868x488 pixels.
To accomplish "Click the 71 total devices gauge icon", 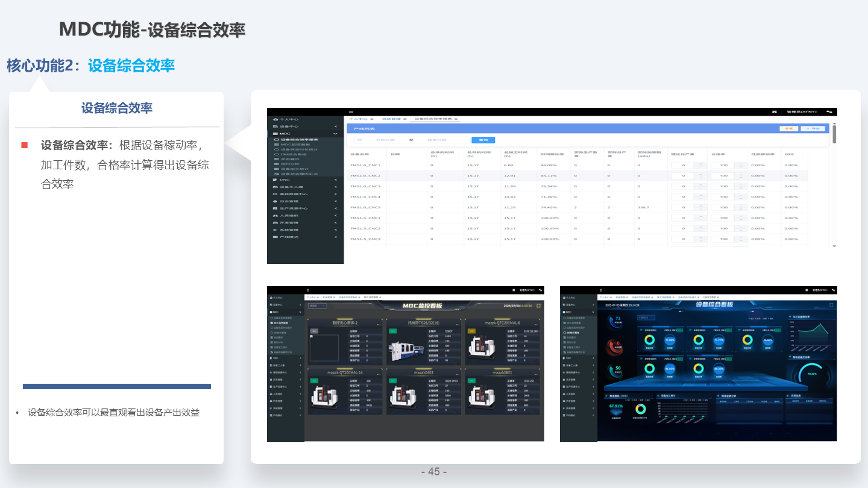I will point(617,321).
